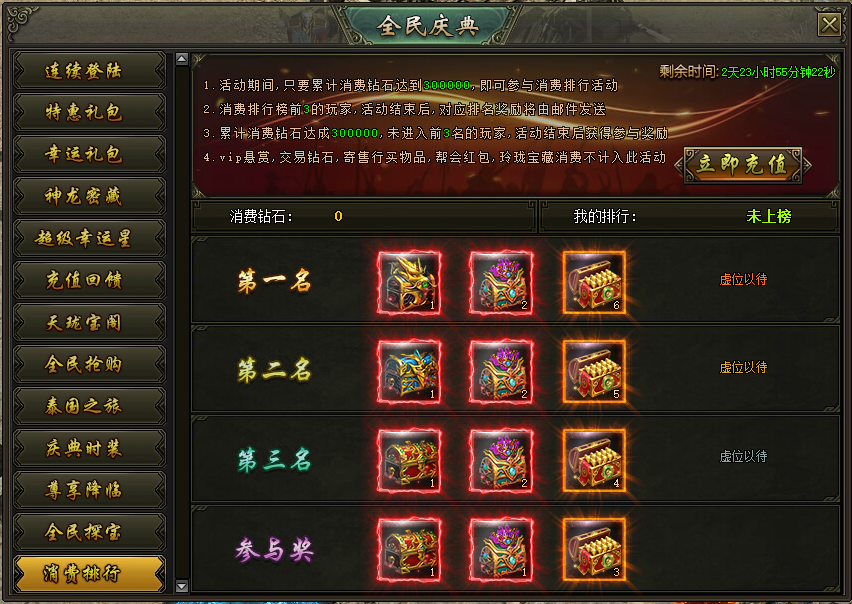Open the 连续登陆 tab

[x=89, y=71]
